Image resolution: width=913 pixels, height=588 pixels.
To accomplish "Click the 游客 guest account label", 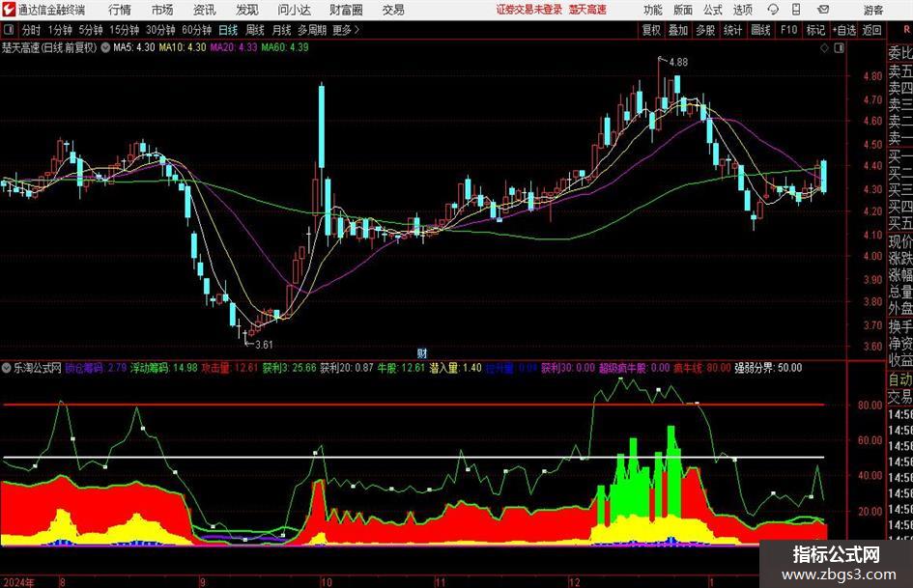I will (x=872, y=10).
